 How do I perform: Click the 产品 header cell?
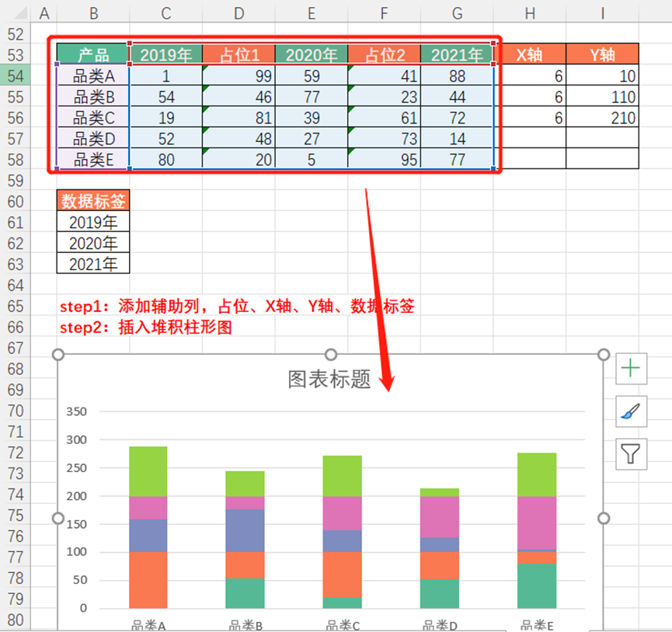click(93, 54)
